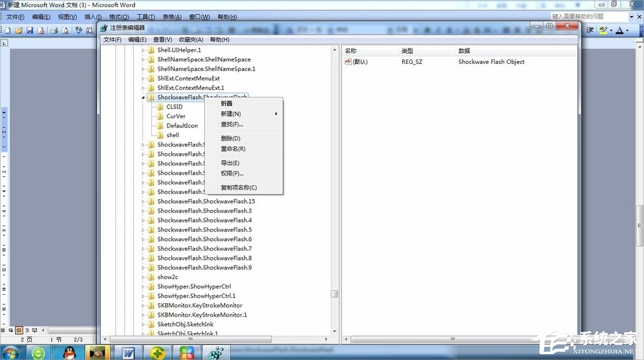Image resolution: width=644 pixels, height=360 pixels.
Task: Open 收藏夹(A) menu in Registry Editor
Action: click(192, 39)
